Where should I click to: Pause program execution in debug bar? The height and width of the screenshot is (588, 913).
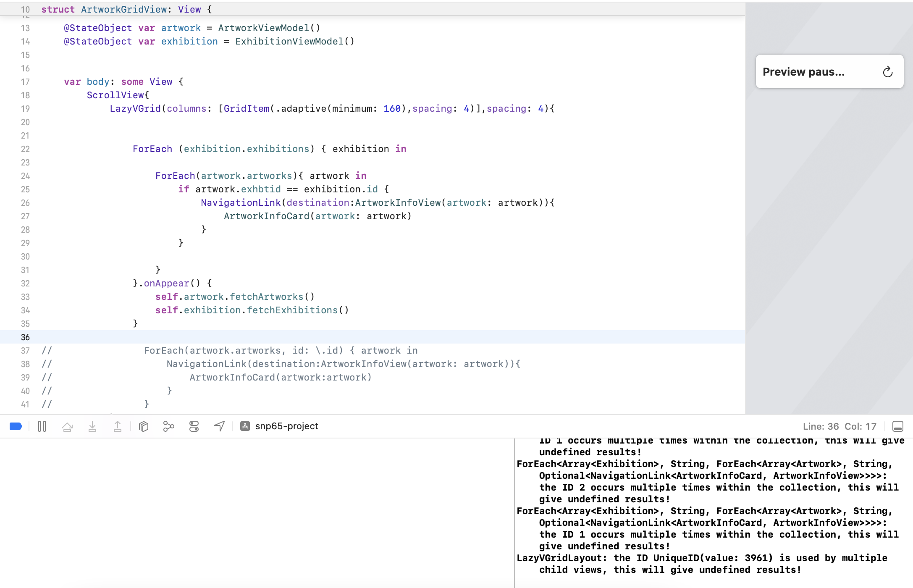tap(42, 426)
